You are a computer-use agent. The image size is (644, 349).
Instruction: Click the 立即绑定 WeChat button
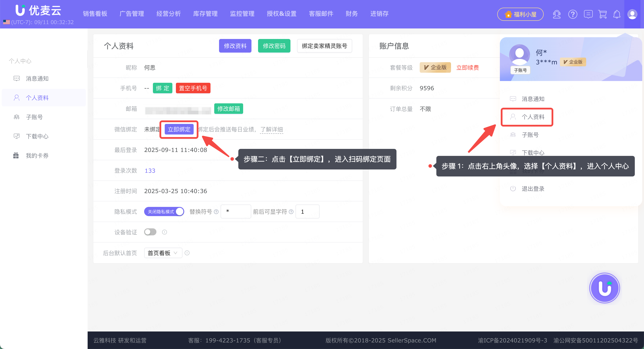(179, 129)
